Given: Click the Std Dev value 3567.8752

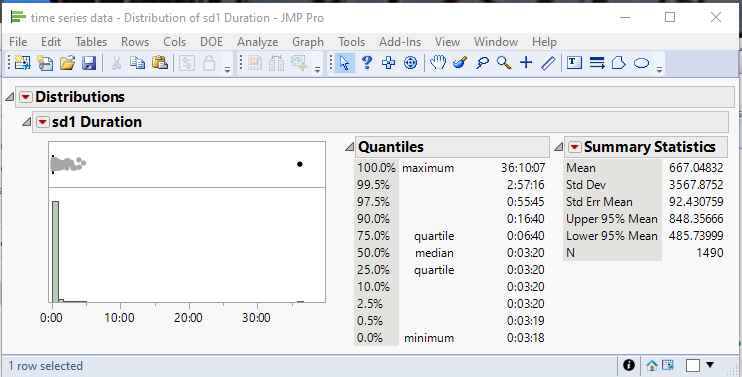Looking at the screenshot, I should coord(696,184).
